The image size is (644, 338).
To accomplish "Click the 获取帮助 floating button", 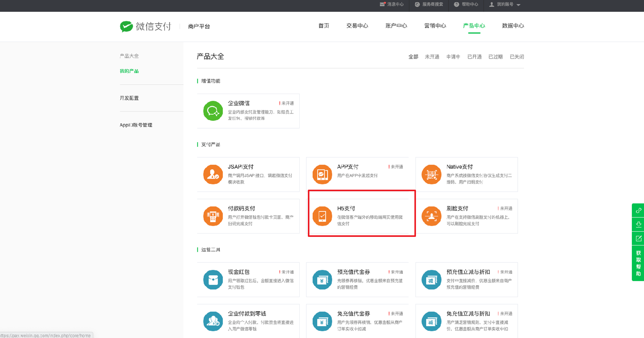I will [638, 263].
